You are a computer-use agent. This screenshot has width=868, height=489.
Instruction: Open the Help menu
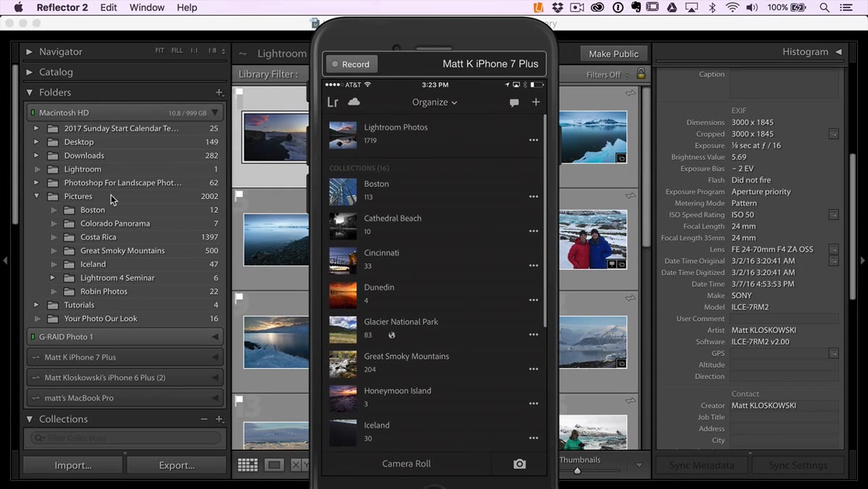click(x=187, y=7)
